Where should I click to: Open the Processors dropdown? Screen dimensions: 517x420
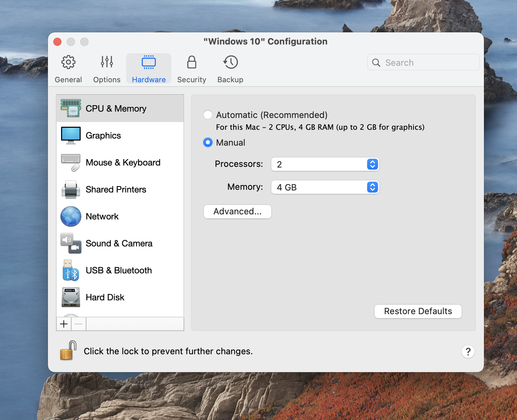325,164
